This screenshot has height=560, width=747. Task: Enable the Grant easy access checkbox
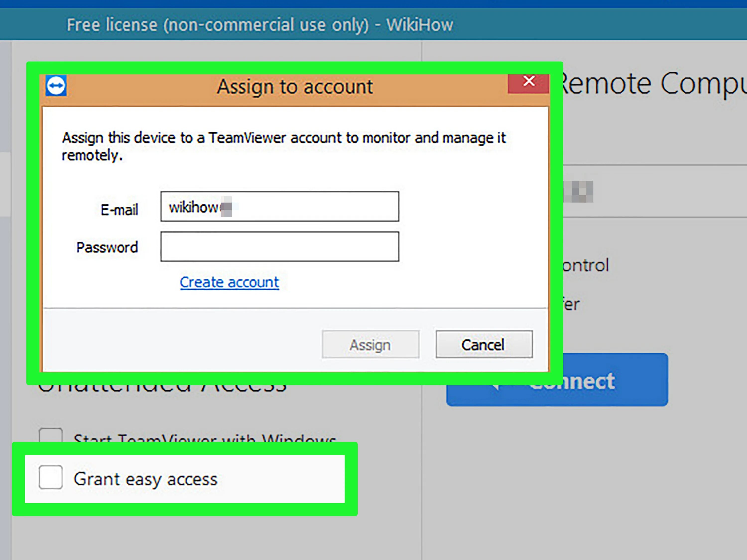(x=51, y=477)
